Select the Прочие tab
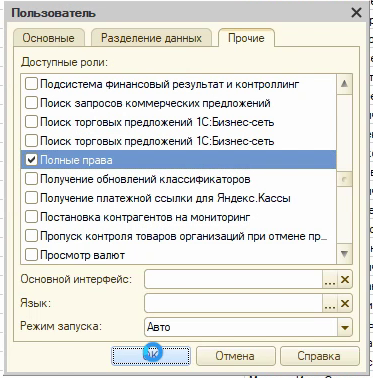Image resolution: width=373 pixels, height=378 pixels. (246, 38)
